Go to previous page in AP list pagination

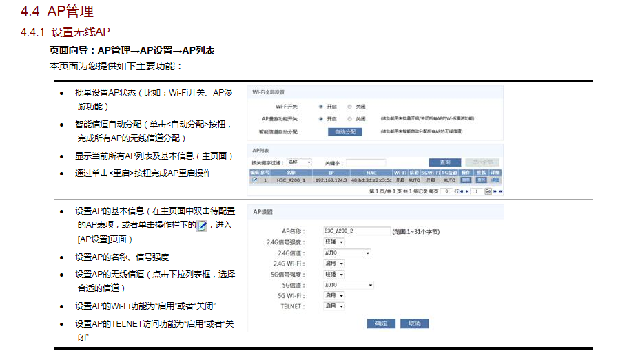click(467, 191)
